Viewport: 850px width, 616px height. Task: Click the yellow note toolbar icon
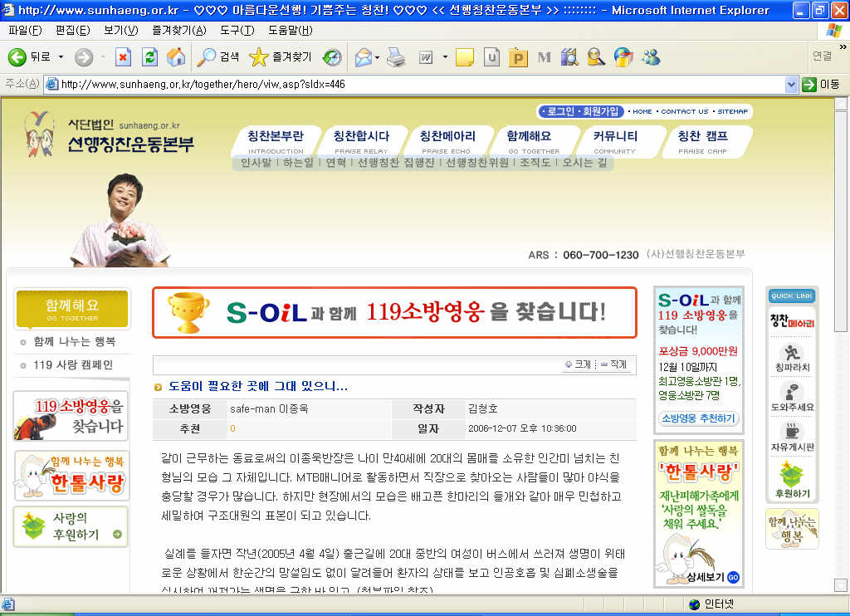coord(465,57)
